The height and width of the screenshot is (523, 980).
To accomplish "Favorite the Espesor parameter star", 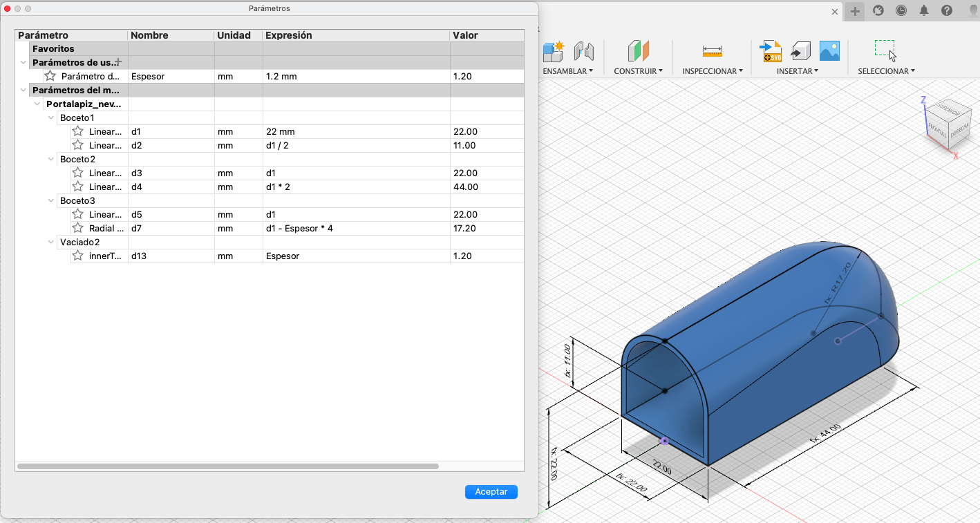I will 50,76.
